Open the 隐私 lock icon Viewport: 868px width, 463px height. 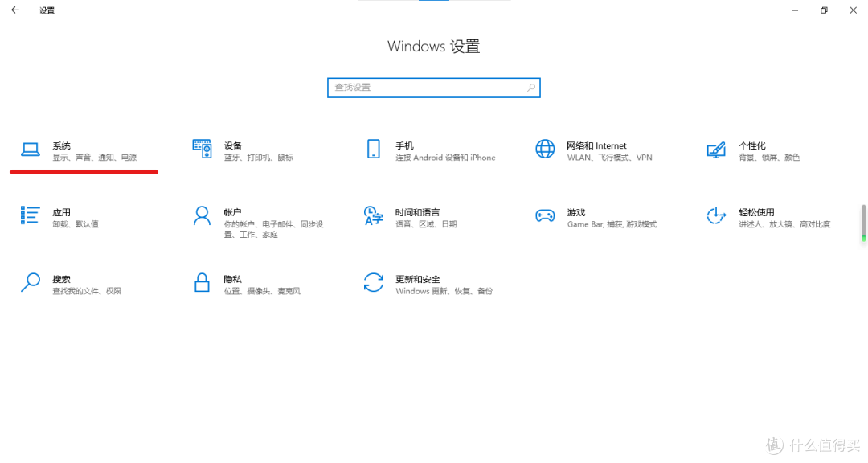(x=202, y=282)
